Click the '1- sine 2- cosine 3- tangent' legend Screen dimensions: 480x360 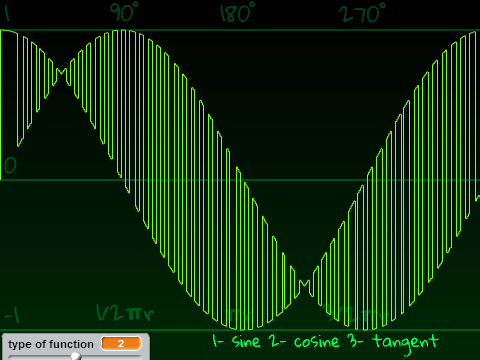point(325,343)
